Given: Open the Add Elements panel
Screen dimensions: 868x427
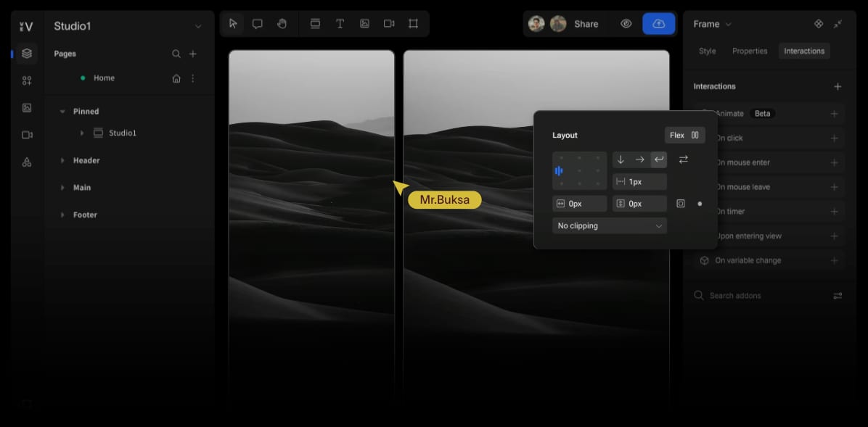Looking at the screenshot, I should click(26, 80).
